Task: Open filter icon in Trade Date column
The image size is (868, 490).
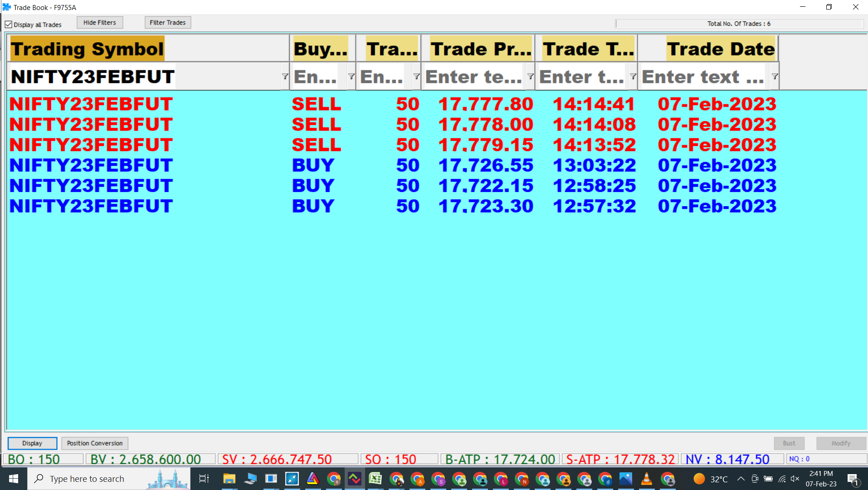Action: 775,76
